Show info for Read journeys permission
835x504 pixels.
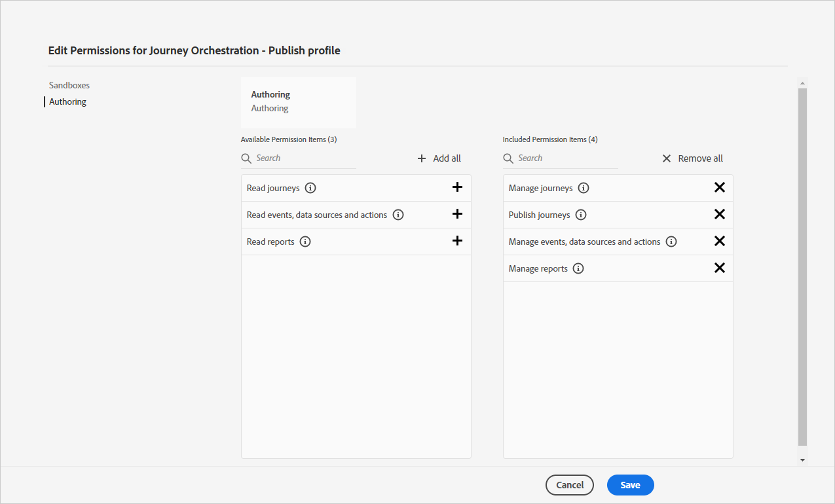coord(310,188)
